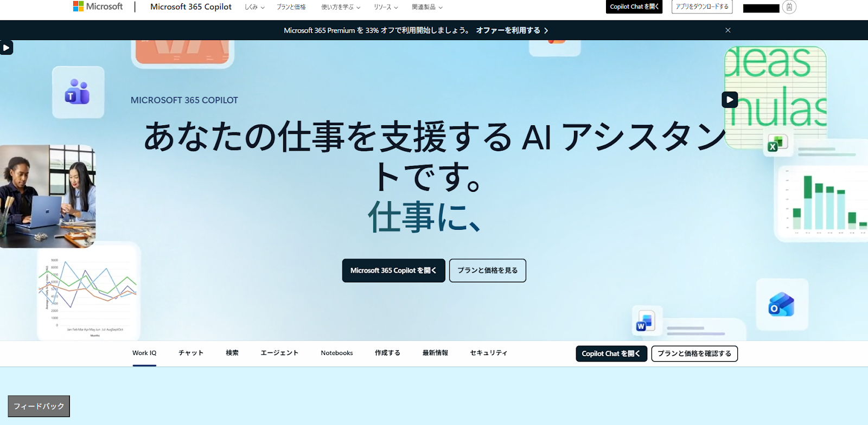Click the MICROSOFT 365 COPILOT eyebrow text
This screenshot has height=425, width=868.
184,100
